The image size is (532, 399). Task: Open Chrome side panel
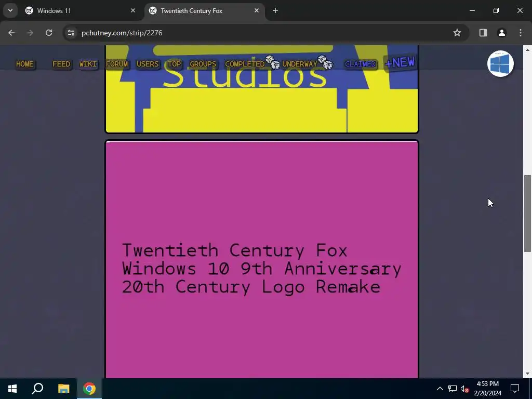[x=483, y=33]
